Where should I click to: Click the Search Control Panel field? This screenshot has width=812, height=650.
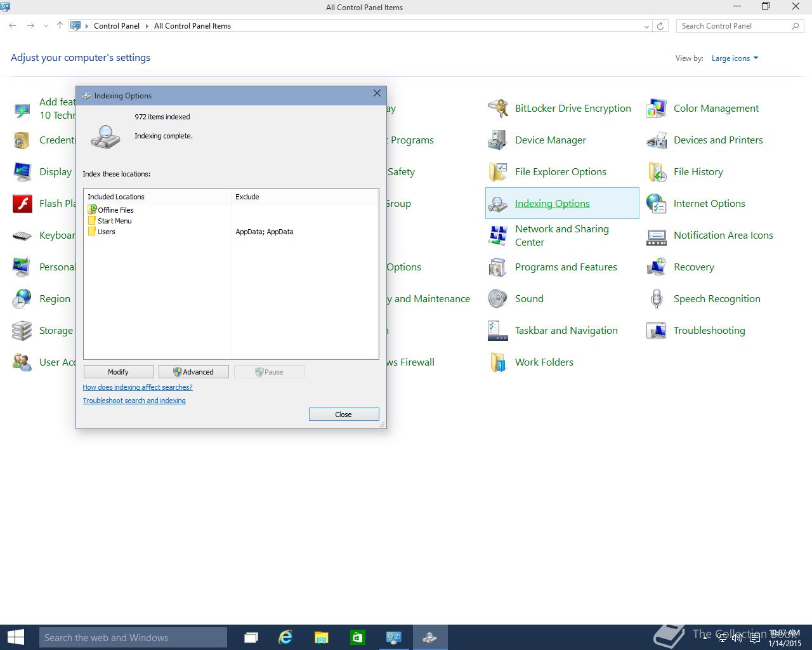733,26
